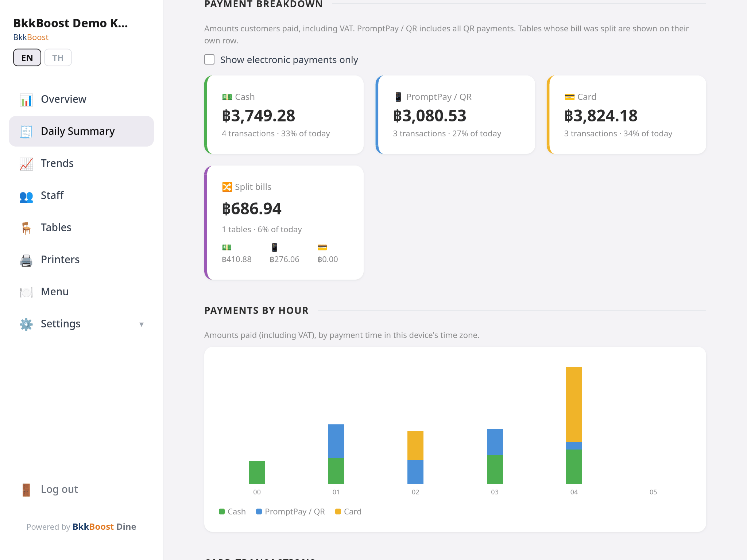Click the cash icon above ฿410.88
The image size is (747, 560).
pyautogui.click(x=227, y=247)
